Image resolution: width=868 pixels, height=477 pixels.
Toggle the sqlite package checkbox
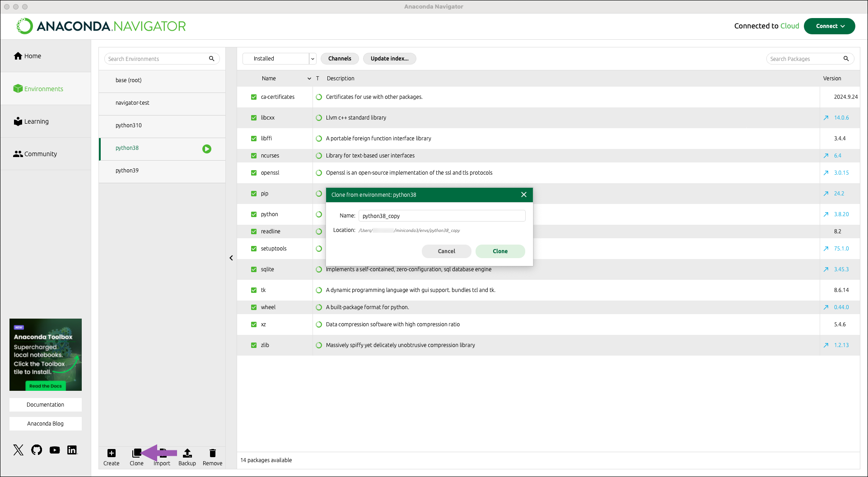[x=254, y=269]
